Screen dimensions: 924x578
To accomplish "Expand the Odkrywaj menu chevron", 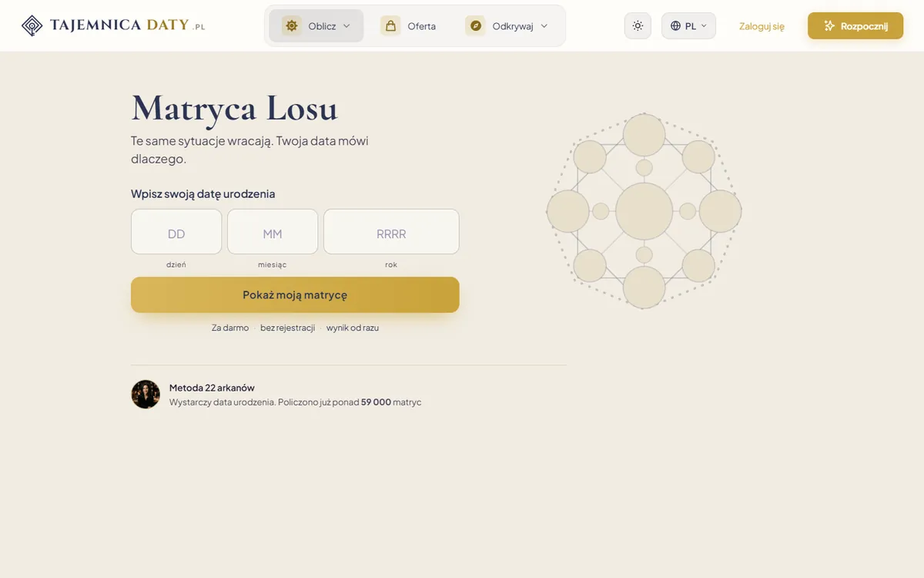I will pyautogui.click(x=544, y=25).
